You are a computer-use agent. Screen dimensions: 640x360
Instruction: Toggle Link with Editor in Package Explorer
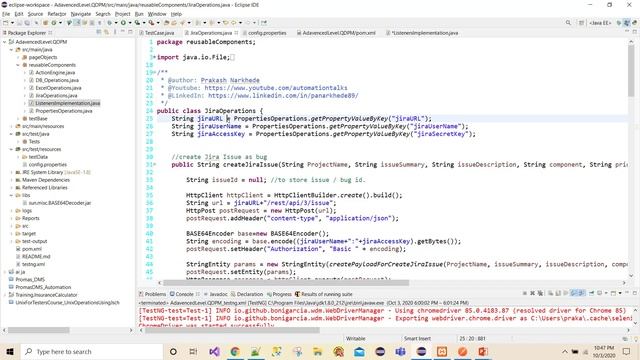pyautogui.click(x=107, y=32)
